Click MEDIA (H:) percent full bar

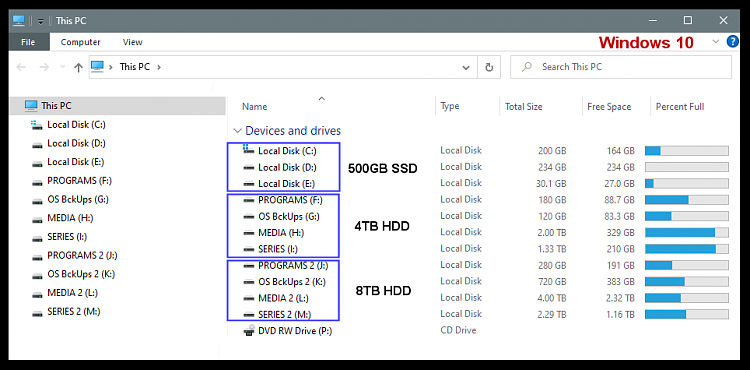[686, 233]
